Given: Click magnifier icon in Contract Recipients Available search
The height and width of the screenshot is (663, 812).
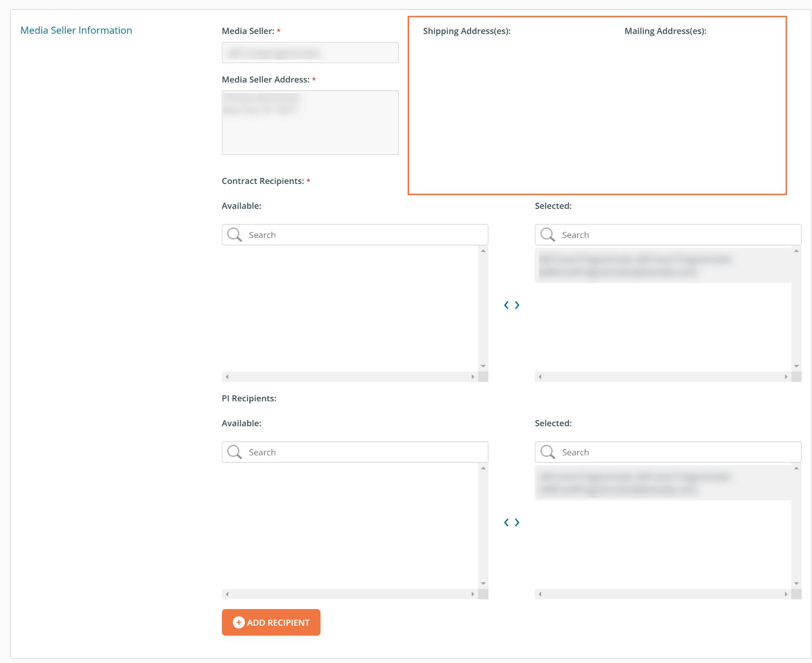Looking at the screenshot, I should click(234, 234).
